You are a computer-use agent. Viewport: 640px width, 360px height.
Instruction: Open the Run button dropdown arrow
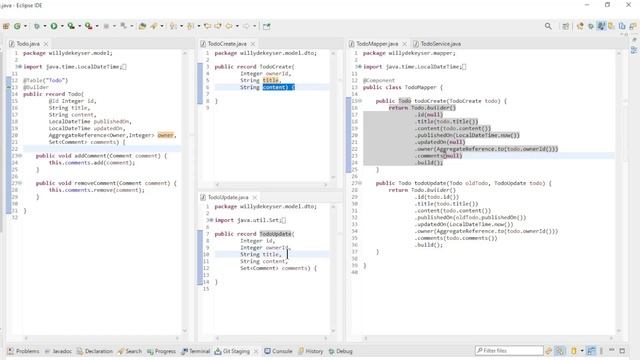[62, 26]
